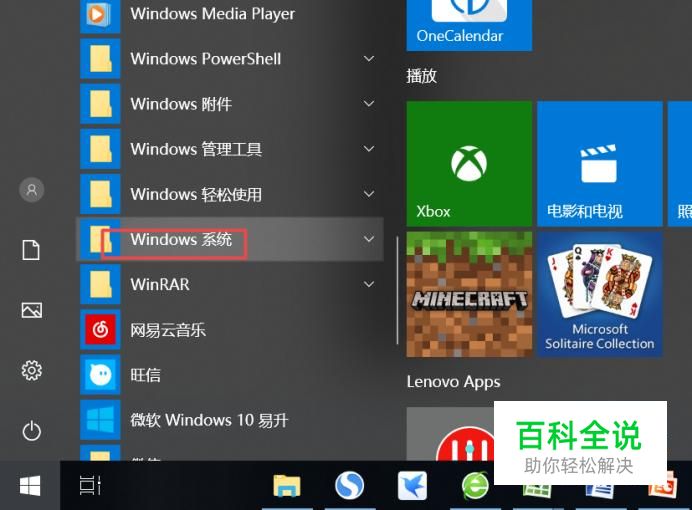Click the 播放 group heading

[x=421, y=76]
